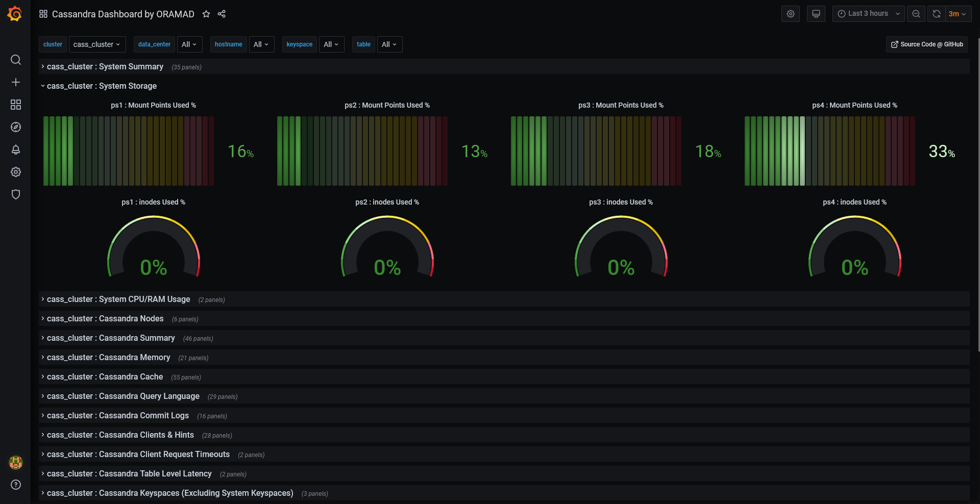
Task: Click the Create plus icon
Action: click(16, 82)
